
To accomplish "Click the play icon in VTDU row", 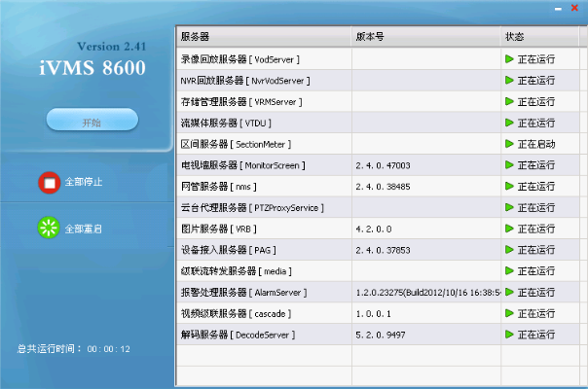I will click(x=509, y=123).
